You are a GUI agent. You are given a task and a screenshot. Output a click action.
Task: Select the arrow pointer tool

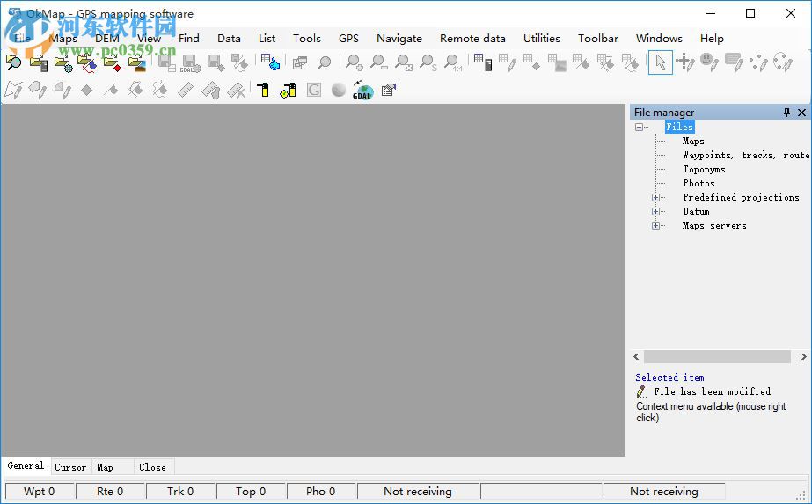click(661, 62)
